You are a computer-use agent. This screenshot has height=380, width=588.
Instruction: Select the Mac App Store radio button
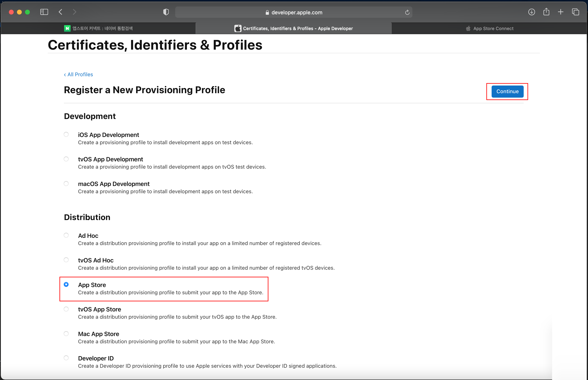66,334
